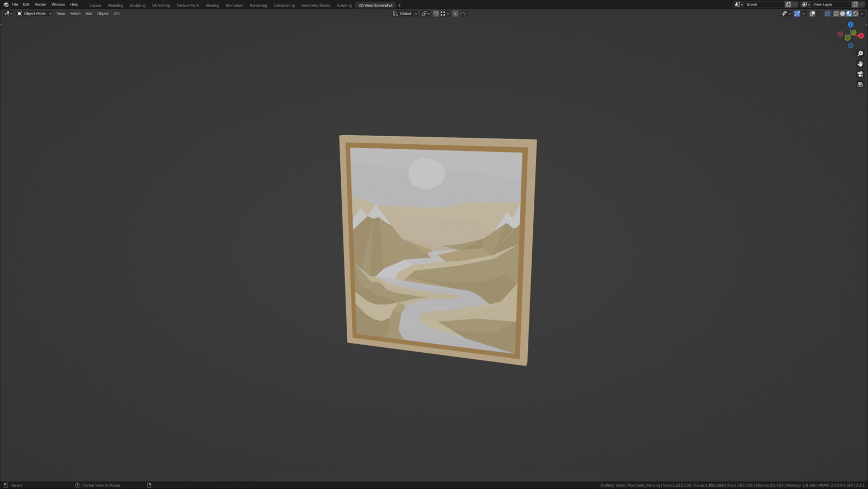Click the status bar mouse select icon
This screenshot has width=868, height=489.
[5, 485]
